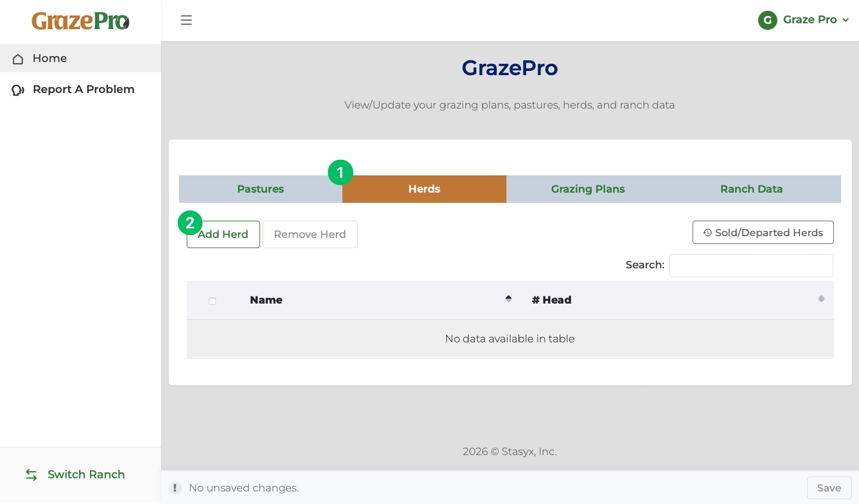This screenshot has width=859, height=504.
Task: Select the Herds tab
Action: pyautogui.click(x=424, y=189)
